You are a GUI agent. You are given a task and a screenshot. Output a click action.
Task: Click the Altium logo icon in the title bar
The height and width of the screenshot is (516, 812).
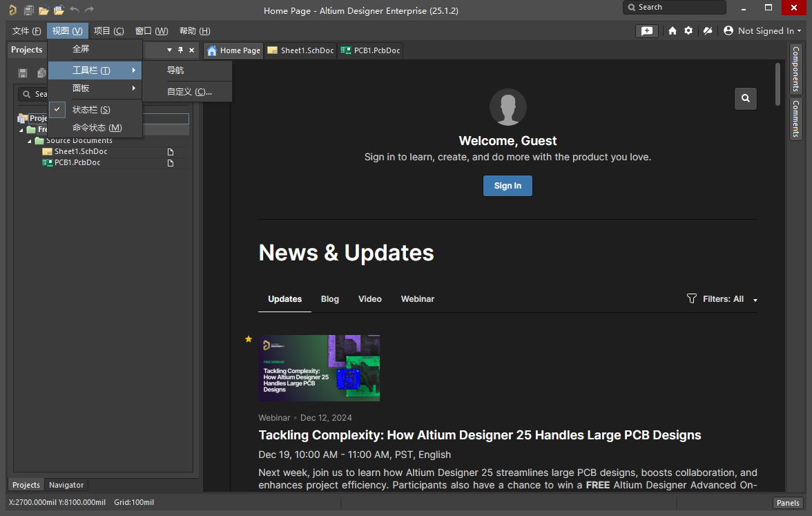[x=12, y=10]
